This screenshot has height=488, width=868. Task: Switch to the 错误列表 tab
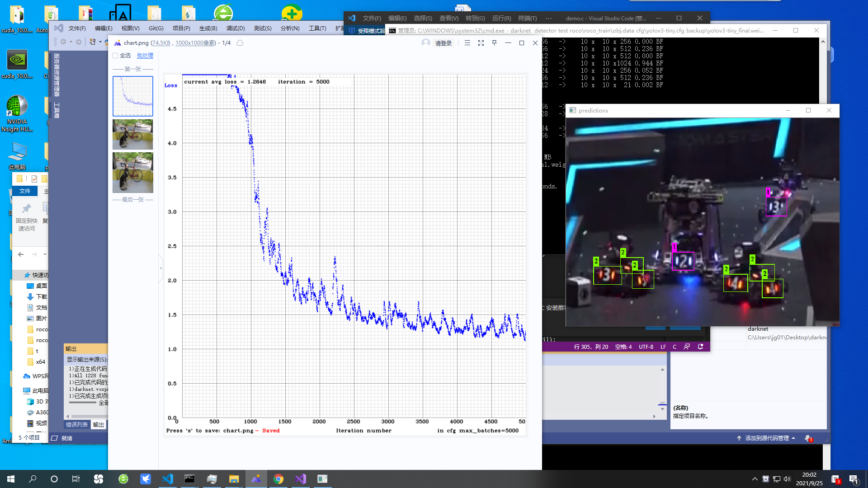[x=77, y=425]
